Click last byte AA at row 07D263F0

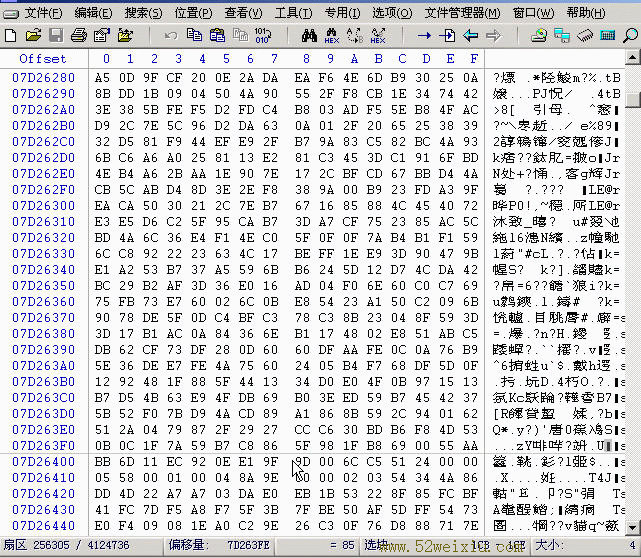click(471, 446)
